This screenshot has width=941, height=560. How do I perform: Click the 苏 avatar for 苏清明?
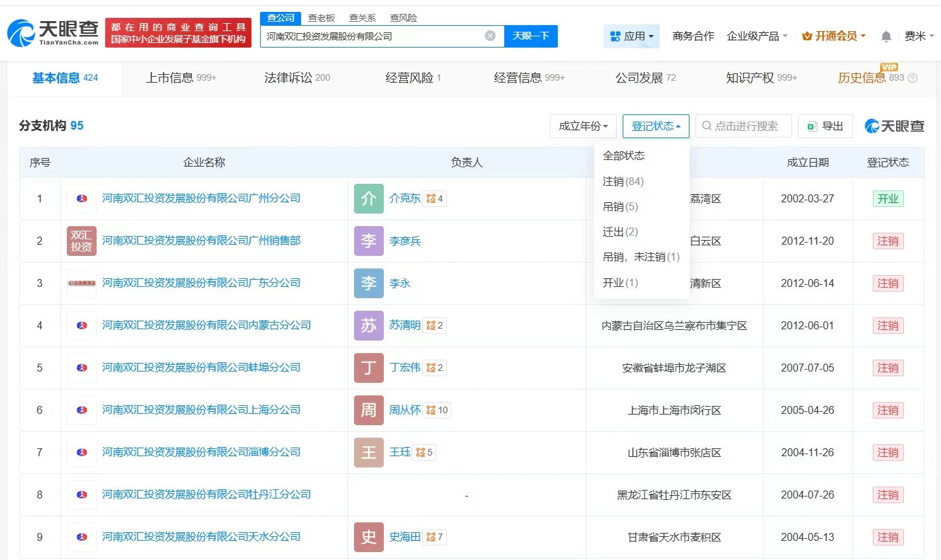pyautogui.click(x=369, y=325)
